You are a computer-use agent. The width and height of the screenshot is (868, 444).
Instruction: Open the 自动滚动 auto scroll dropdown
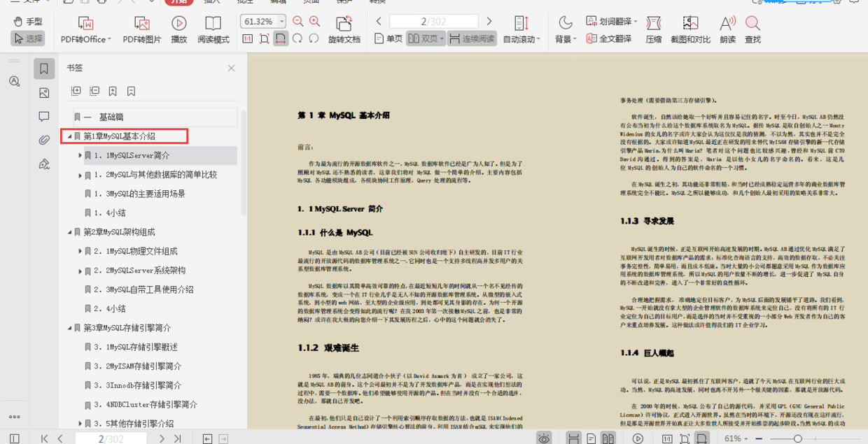(x=521, y=31)
